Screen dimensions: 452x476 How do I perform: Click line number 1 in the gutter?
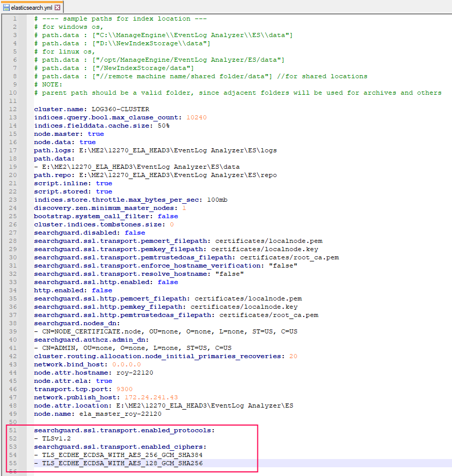click(x=14, y=18)
